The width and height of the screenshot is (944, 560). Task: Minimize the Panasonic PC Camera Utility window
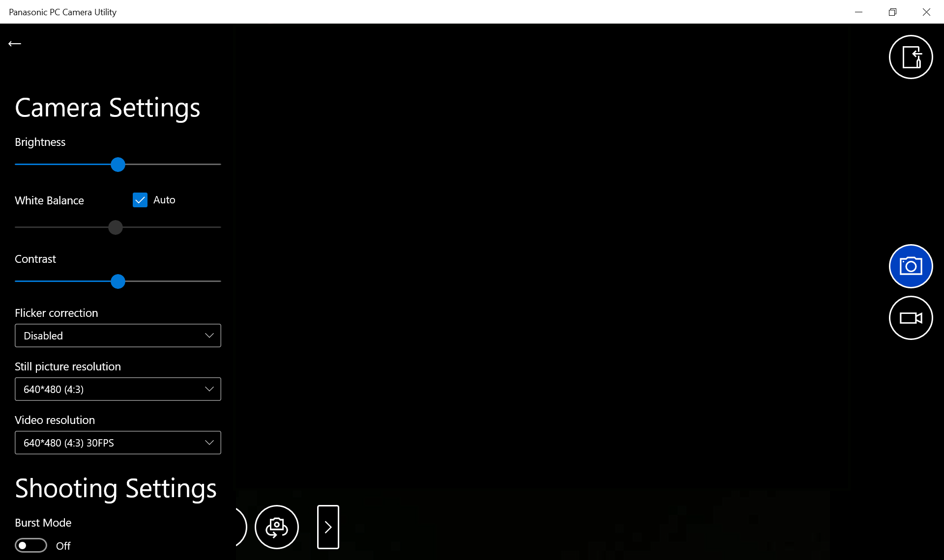tap(858, 12)
